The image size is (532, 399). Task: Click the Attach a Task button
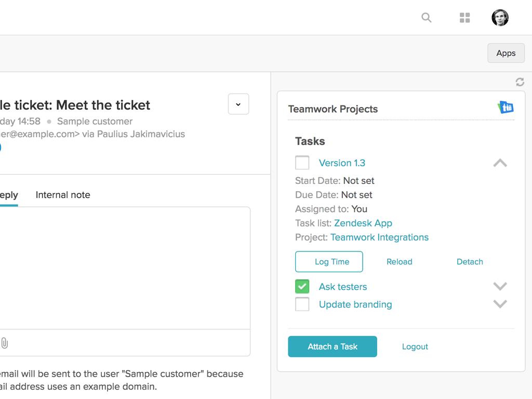(332, 347)
